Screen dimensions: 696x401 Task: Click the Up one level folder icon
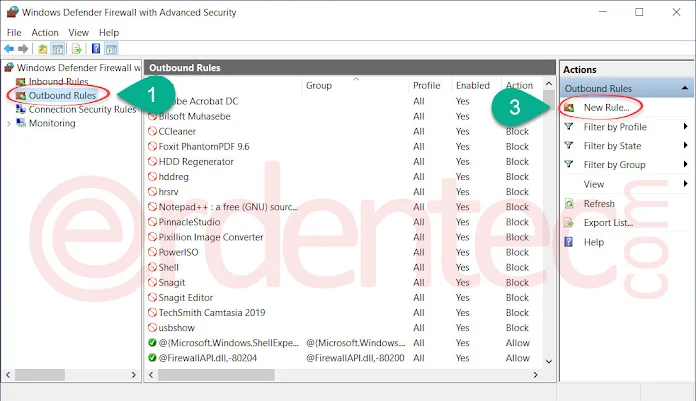point(42,49)
